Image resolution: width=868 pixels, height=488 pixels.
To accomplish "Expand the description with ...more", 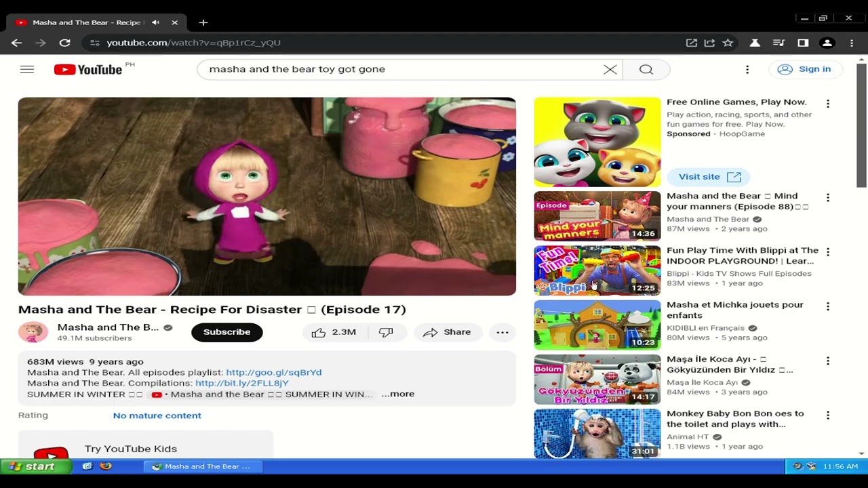I will click(x=397, y=394).
